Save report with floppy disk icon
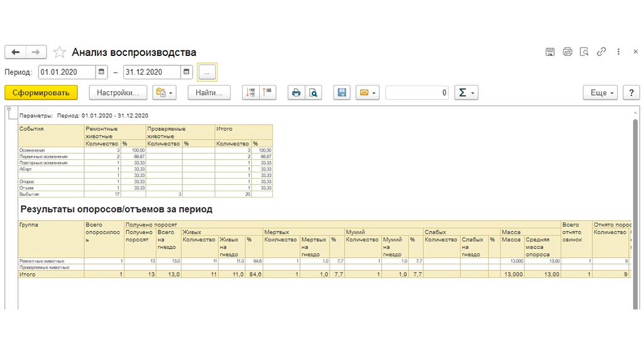 coord(342,92)
